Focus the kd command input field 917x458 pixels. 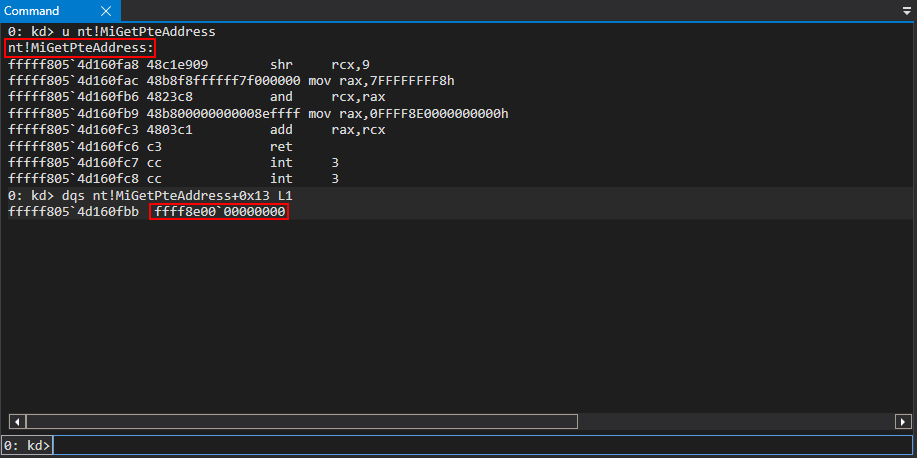pos(480,445)
